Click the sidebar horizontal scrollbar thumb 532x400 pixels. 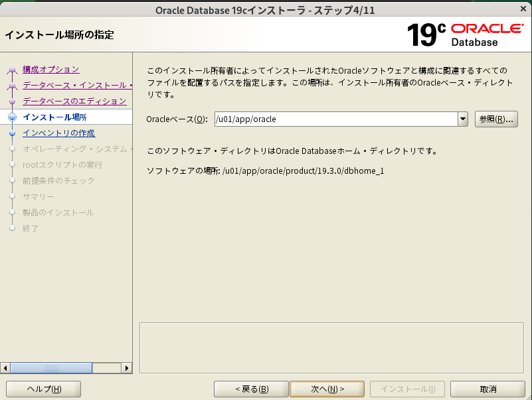(51, 367)
